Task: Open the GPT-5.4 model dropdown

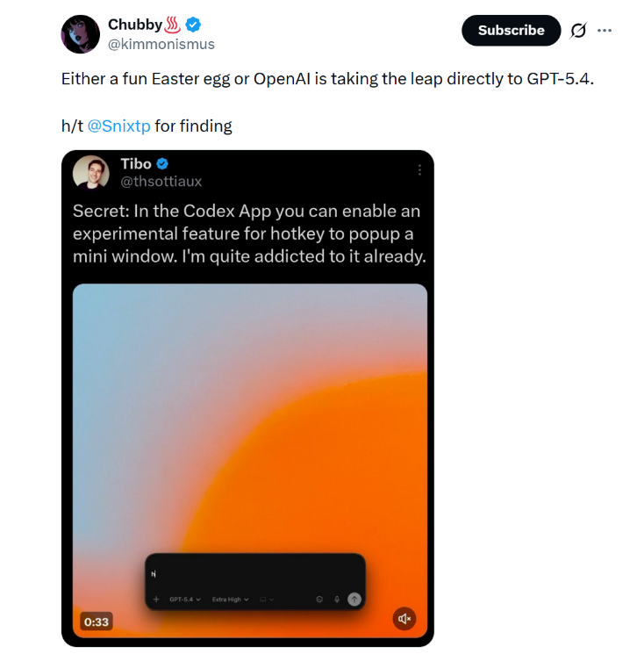Action: click(x=185, y=600)
